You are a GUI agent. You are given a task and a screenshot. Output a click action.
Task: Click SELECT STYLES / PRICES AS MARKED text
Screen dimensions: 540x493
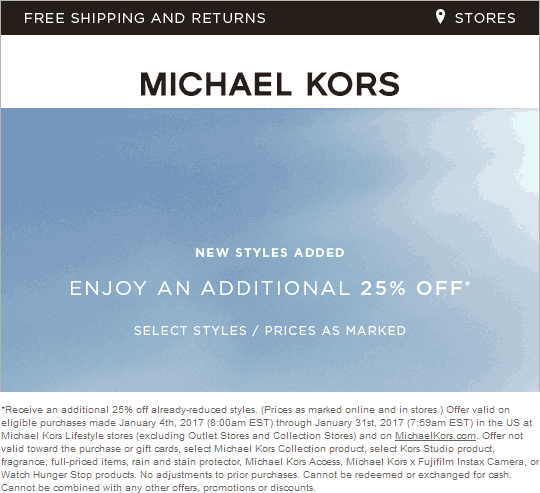click(270, 331)
